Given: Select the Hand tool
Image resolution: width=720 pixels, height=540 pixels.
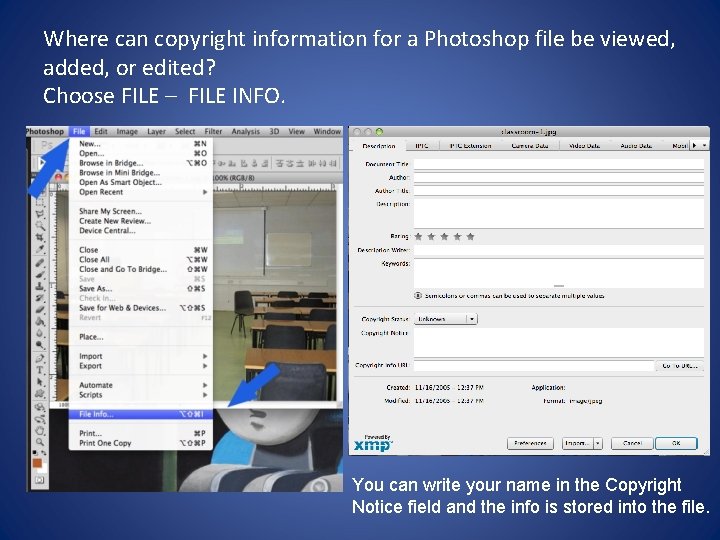Looking at the screenshot, I should [40, 431].
